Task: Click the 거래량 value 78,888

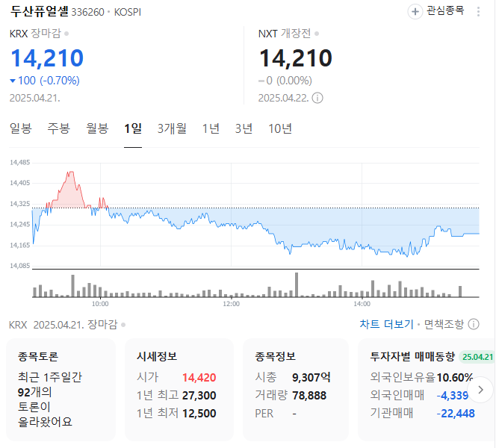Action: pos(309,396)
